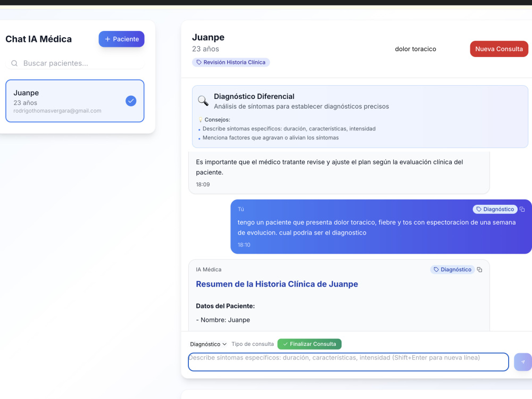Click the 'dolor toracico' header text

(x=415, y=49)
